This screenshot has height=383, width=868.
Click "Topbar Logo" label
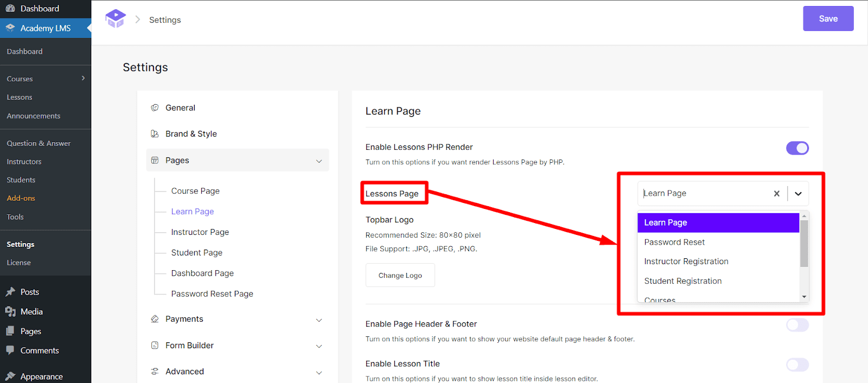(390, 220)
